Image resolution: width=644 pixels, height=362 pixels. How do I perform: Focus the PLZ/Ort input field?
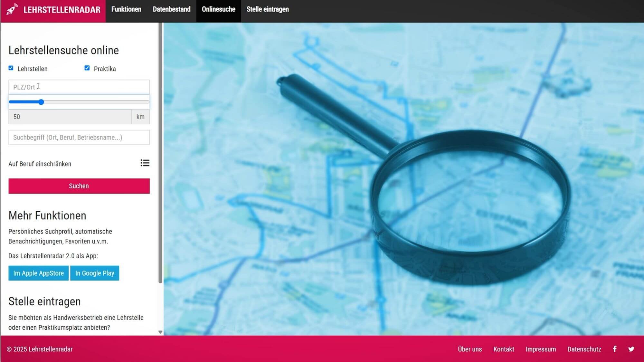click(x=79, y=87)
